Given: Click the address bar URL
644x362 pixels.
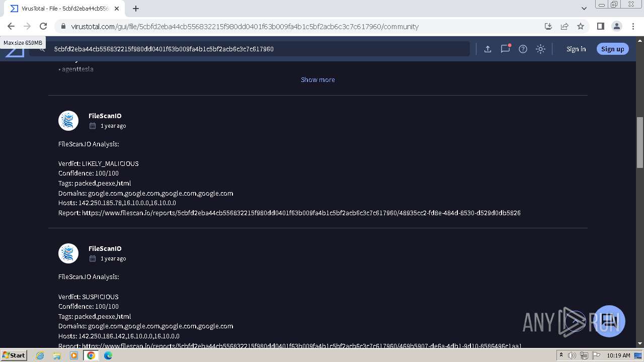Looking at the screenshot, I should click(x=245, y=27).
